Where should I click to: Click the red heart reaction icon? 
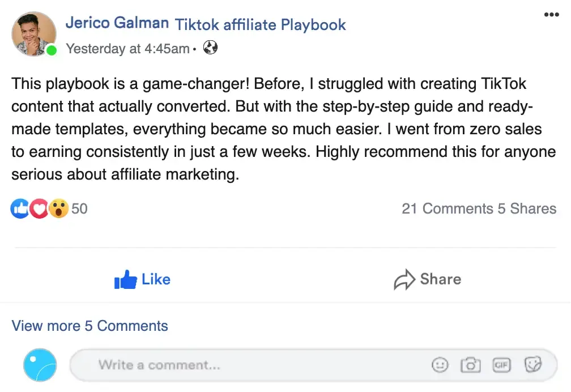click(x=39, y=209)
